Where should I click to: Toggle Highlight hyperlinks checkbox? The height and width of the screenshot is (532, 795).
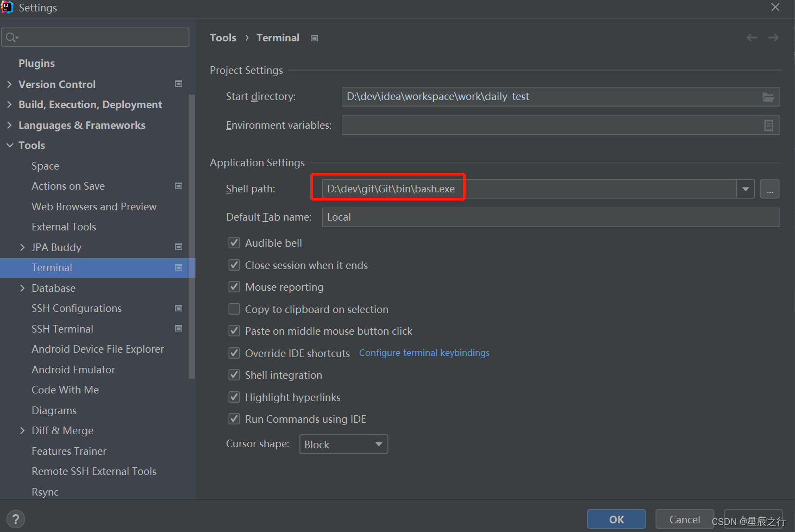(x=234, y=397)
